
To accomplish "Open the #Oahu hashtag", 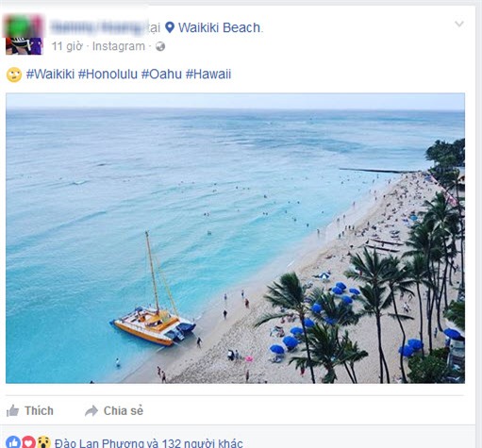I will 161,75.
